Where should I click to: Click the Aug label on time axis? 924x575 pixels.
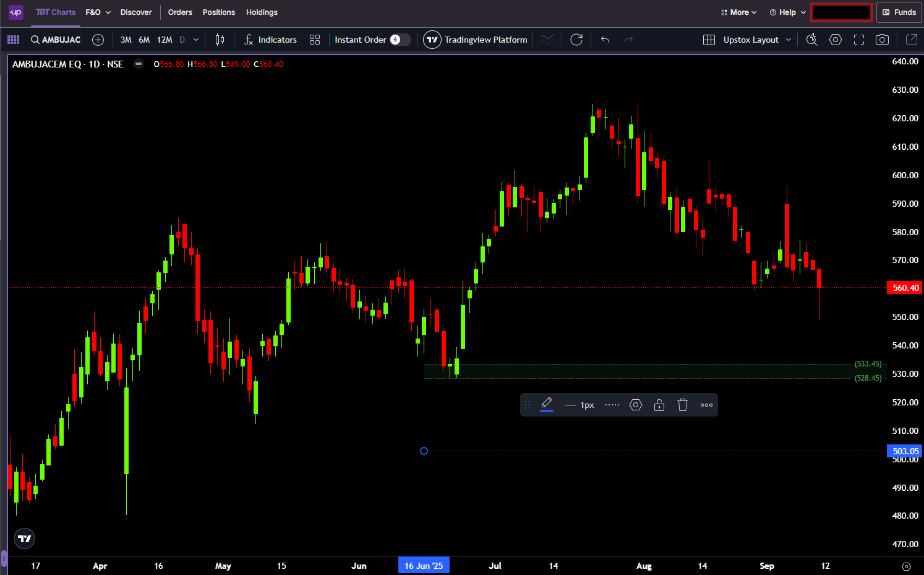644,566
